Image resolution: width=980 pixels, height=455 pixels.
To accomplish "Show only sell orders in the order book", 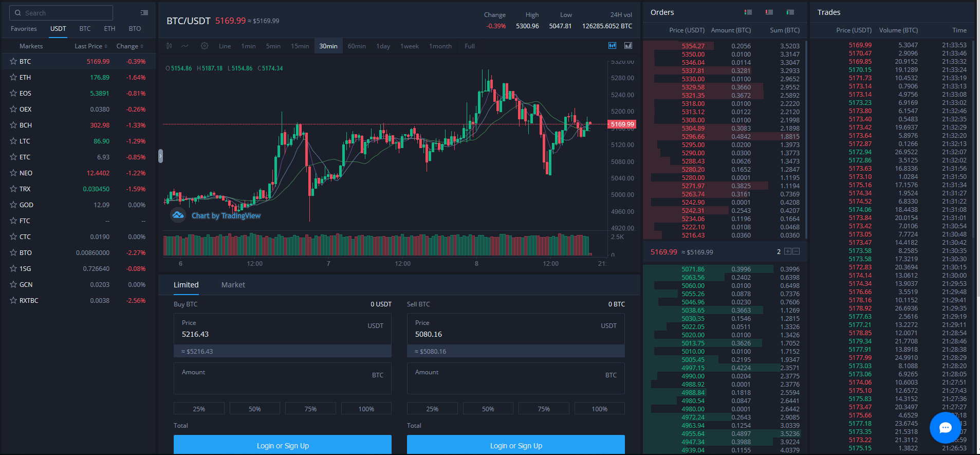I will (769, 12).
